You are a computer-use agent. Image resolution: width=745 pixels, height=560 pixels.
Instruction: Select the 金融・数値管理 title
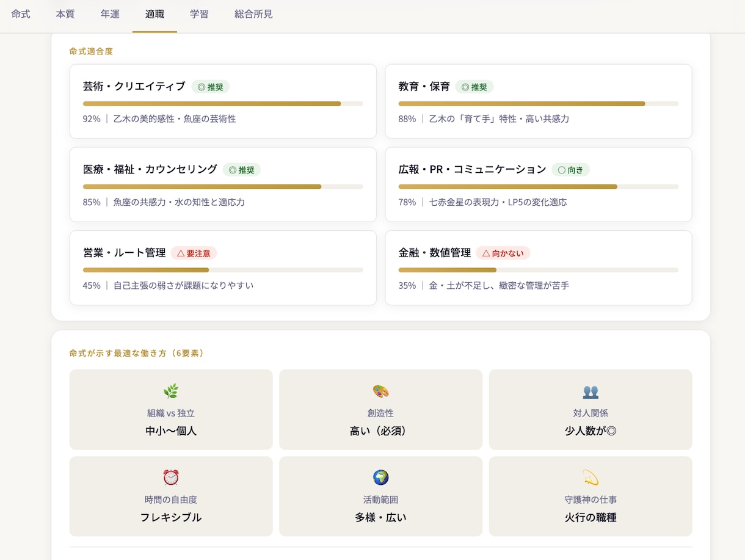pyautogui.click(x=435, y=253)
